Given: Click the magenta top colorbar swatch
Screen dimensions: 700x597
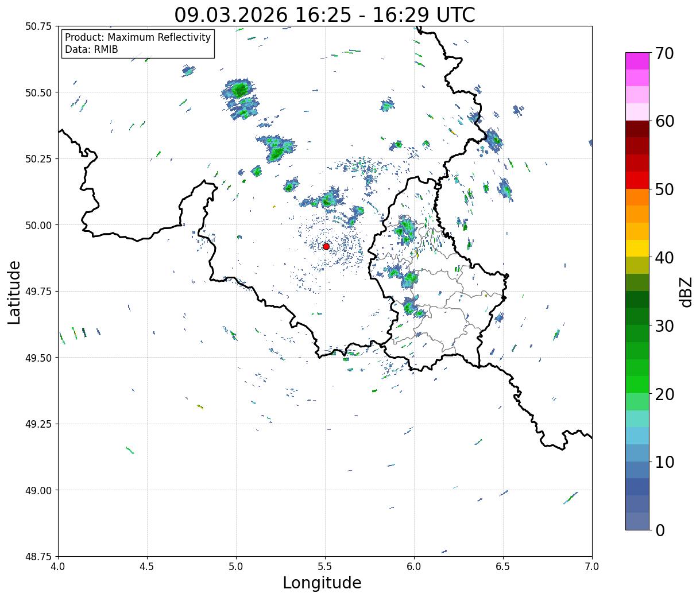Looking at the screenshot, I should (x=637, y=61).
